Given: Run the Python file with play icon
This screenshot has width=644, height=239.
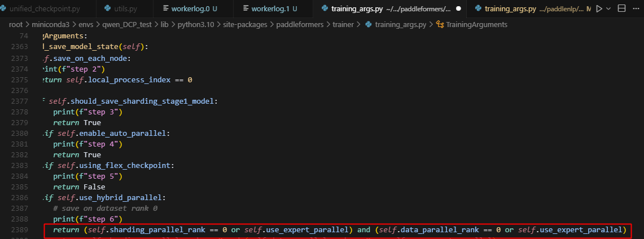Looking at the screenshot, I should [x=599, y=9].
